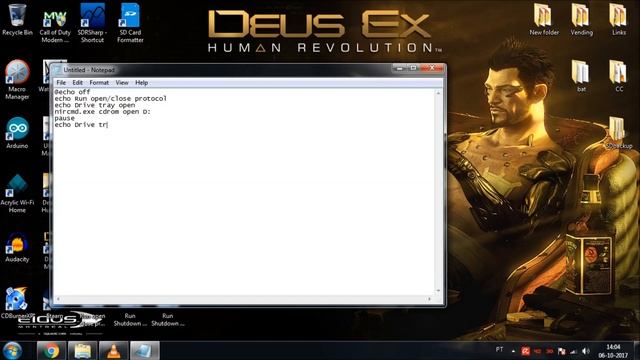Click the Notepad horizontal scrollbar right arrow
The width and height of the screenshot is (640, 360).
(429, 299)
